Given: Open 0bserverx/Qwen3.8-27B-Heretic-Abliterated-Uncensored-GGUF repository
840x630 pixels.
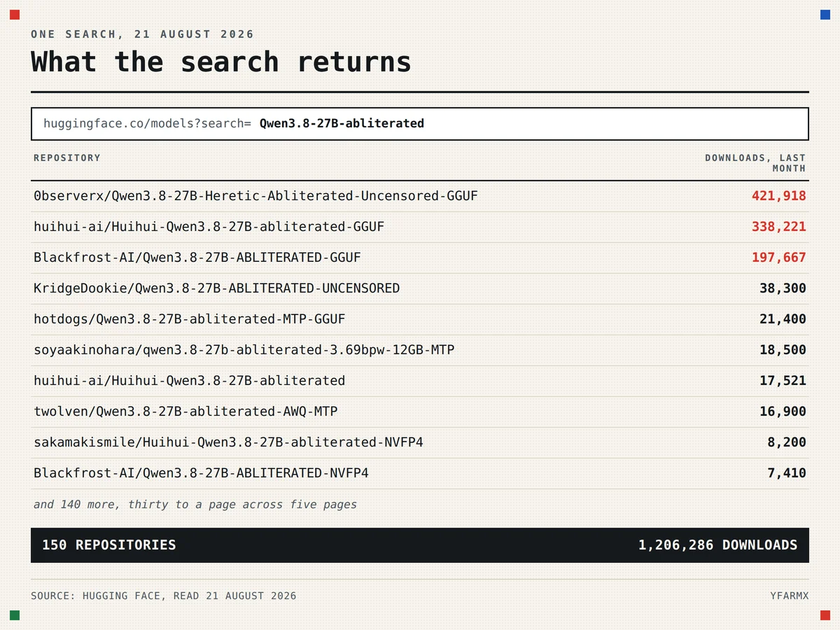Looking at the screenshot, I should (x=255, y=196).
